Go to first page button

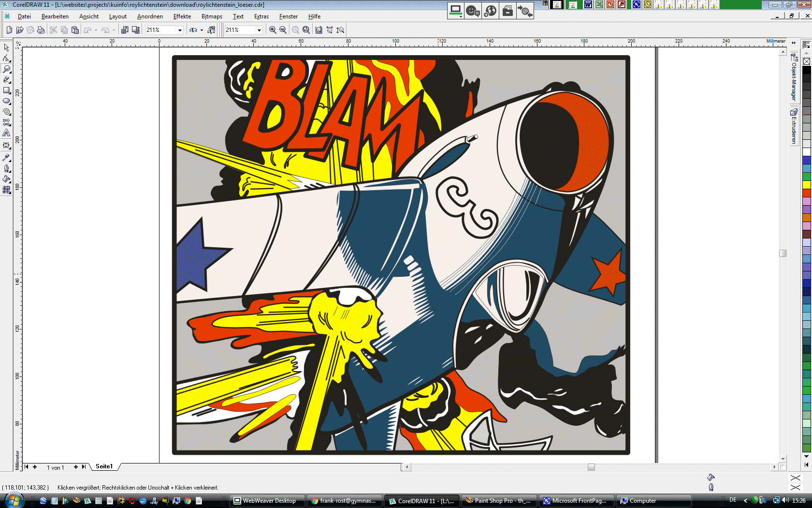pyautogui.click(x=27, y=467)
